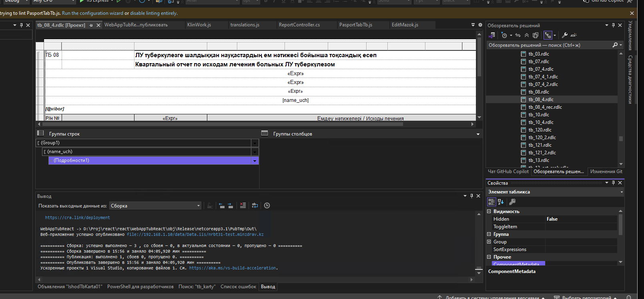644x299 pixels.
Task: Select tb_08_4_rec.rdlc in Solution Explorer
Action: (x=545, y=107)
